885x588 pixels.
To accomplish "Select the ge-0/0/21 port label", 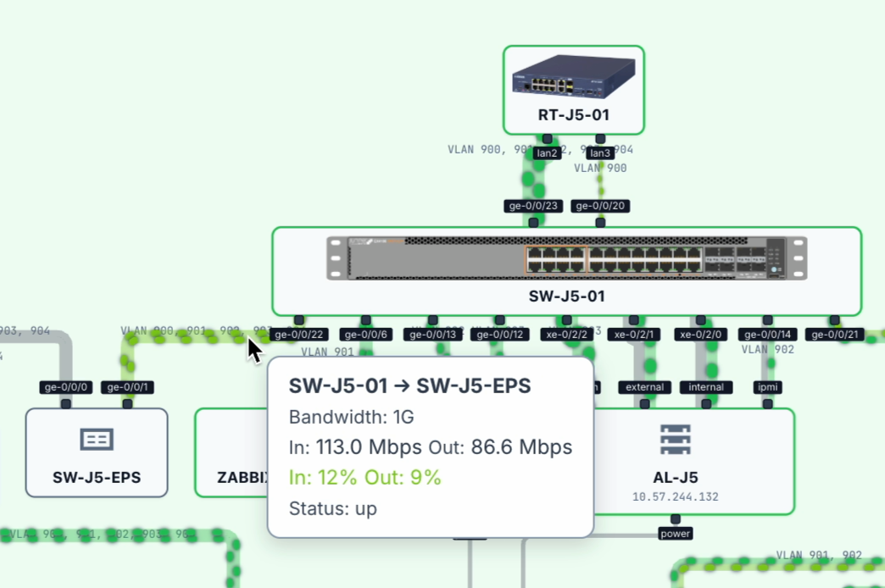I will 834,335.
